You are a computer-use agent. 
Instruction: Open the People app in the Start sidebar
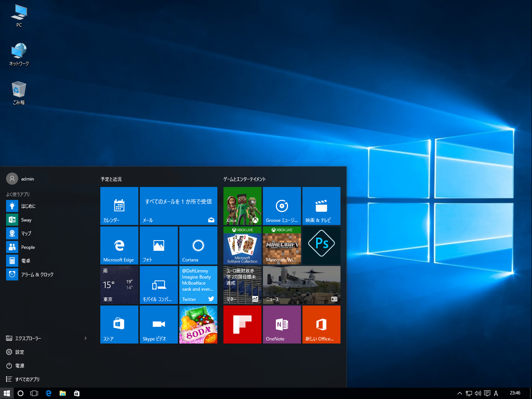pos(28,247)
